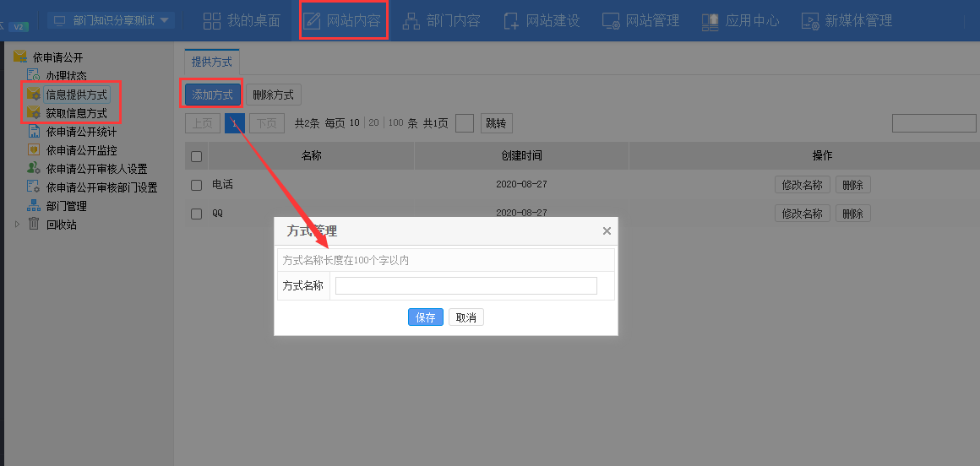Click the 获取信息方式 folder icon

pyautogui.click(x=34, y=113)
